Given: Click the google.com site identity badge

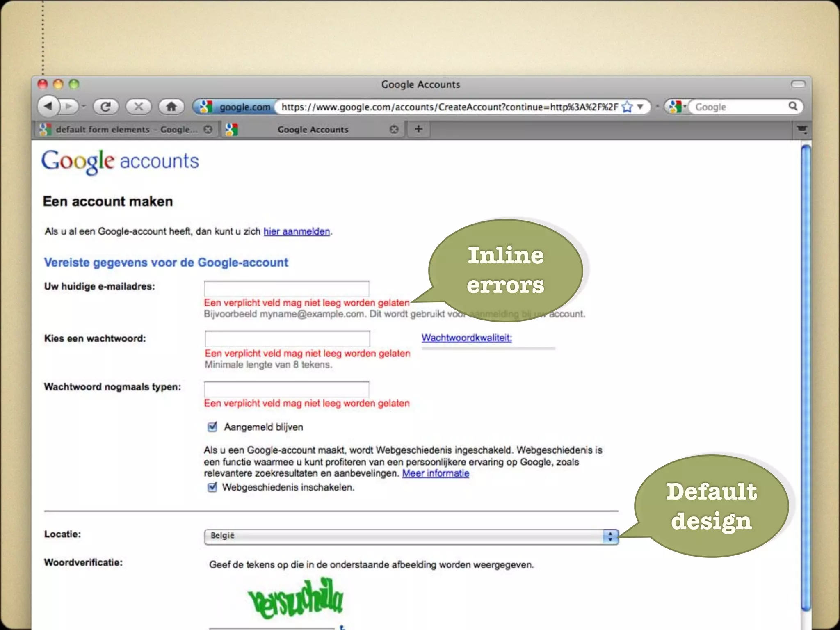Looking at the screenshot, I should point(235,107).
